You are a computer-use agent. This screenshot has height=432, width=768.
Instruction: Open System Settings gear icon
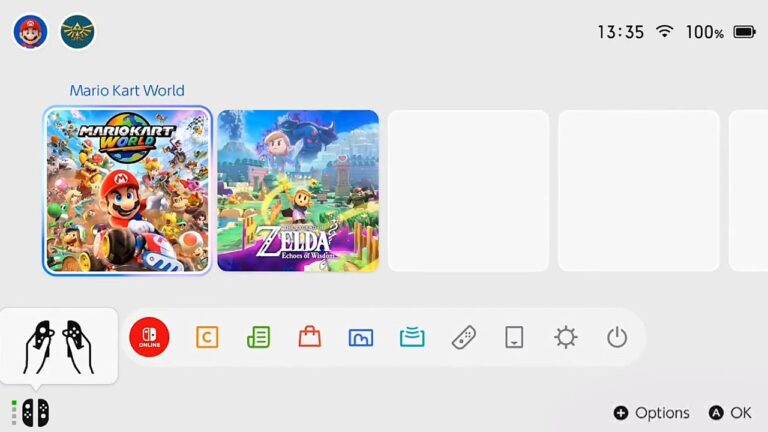click(x=566, y=337)
